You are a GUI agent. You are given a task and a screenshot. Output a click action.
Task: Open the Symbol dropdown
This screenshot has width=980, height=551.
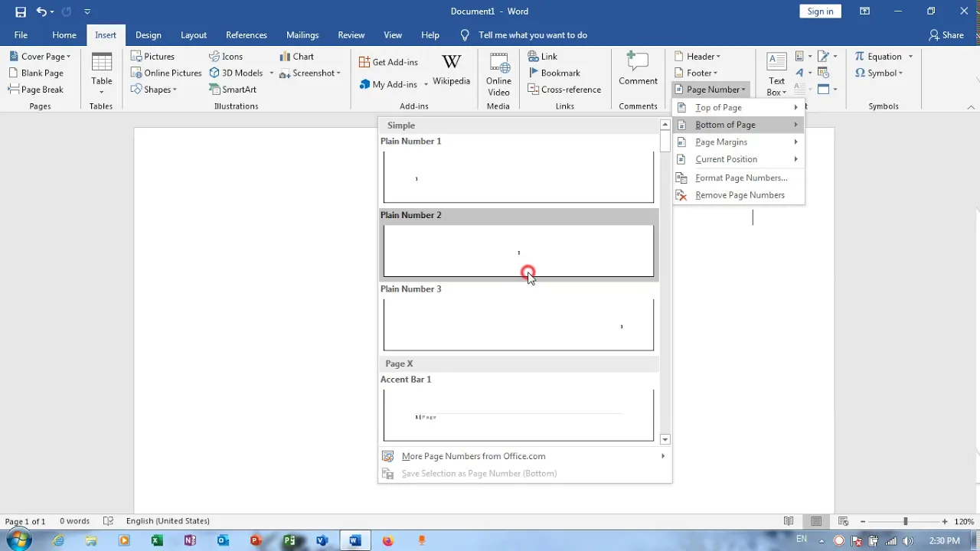(x=879, y=73)
